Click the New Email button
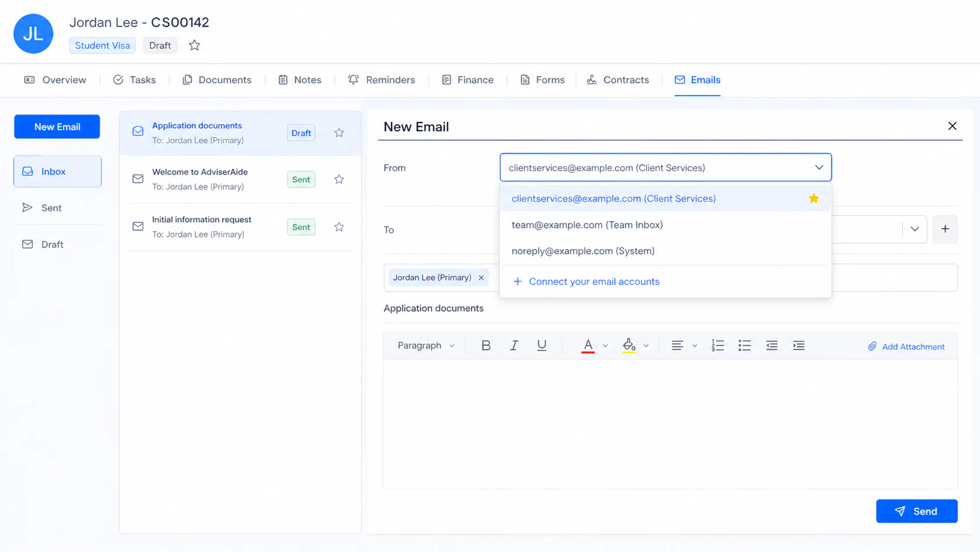This screenshot has height=552, width=980. 57,127
